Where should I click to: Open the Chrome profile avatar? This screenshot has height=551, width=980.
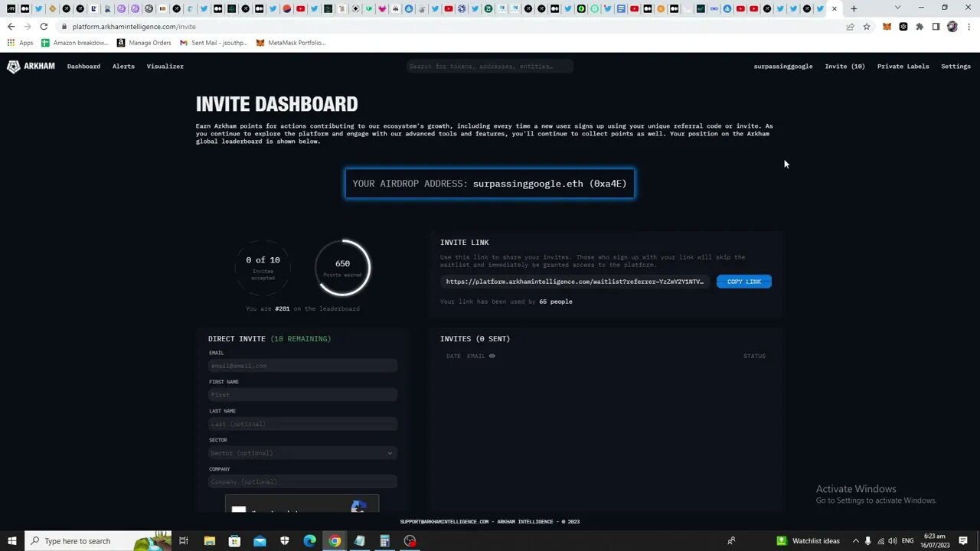(952, 27)
